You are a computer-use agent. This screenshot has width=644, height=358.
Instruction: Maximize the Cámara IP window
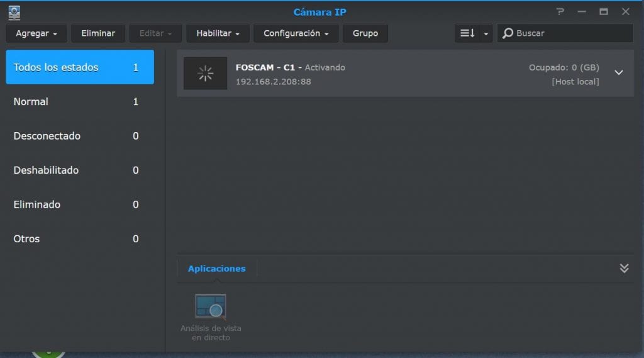[x=604, y=11]
